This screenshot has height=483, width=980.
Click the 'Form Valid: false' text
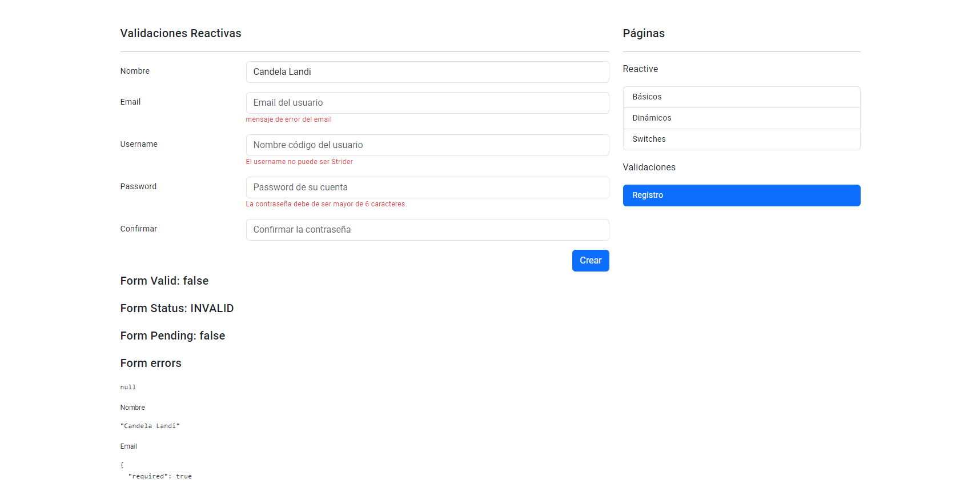pos(164,281)
